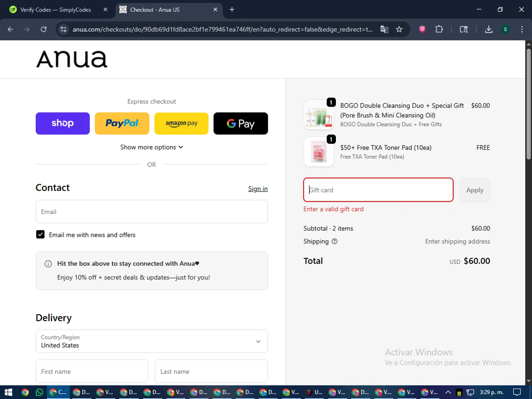Click the taskbar clock 3:29 p. m.

pos(492,392)
